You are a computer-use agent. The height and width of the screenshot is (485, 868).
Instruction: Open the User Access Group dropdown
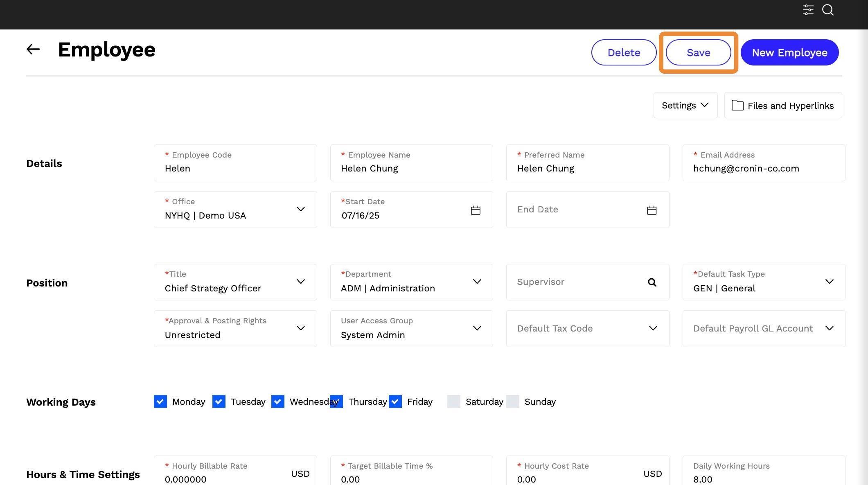(412, 329)
